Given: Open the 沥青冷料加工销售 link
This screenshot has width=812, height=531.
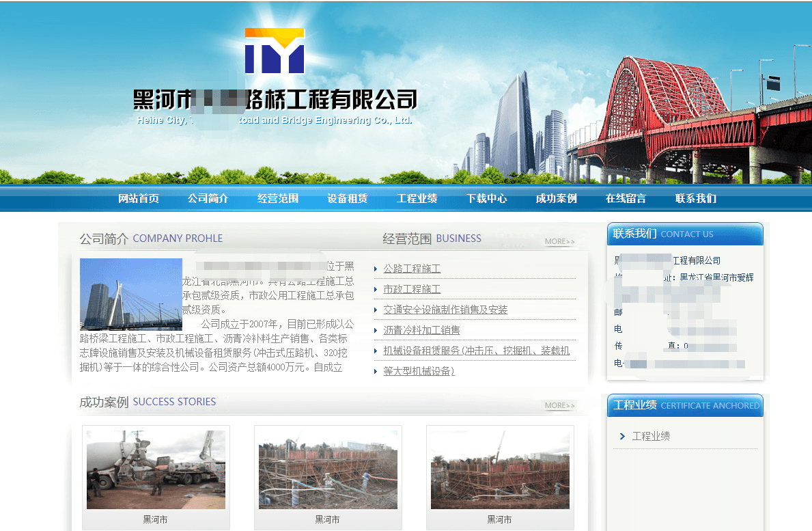Looking at the screenshot, I should point(421,330).
